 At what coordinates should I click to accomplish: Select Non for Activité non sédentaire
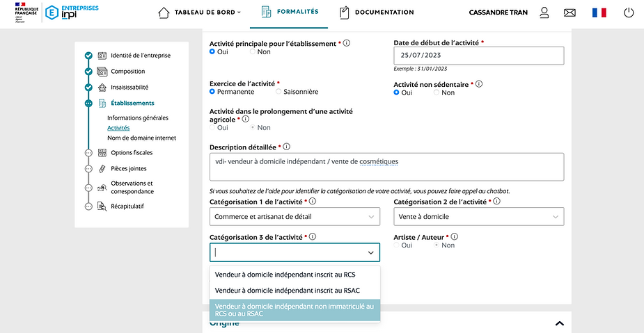pyautogui.click(x=437, y=92)
